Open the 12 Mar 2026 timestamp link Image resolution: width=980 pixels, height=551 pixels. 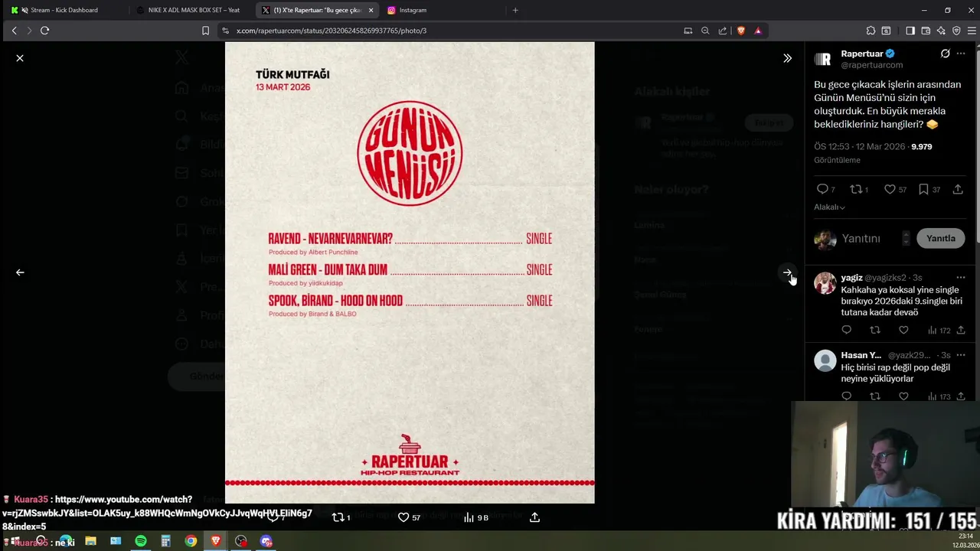point(860,146)
